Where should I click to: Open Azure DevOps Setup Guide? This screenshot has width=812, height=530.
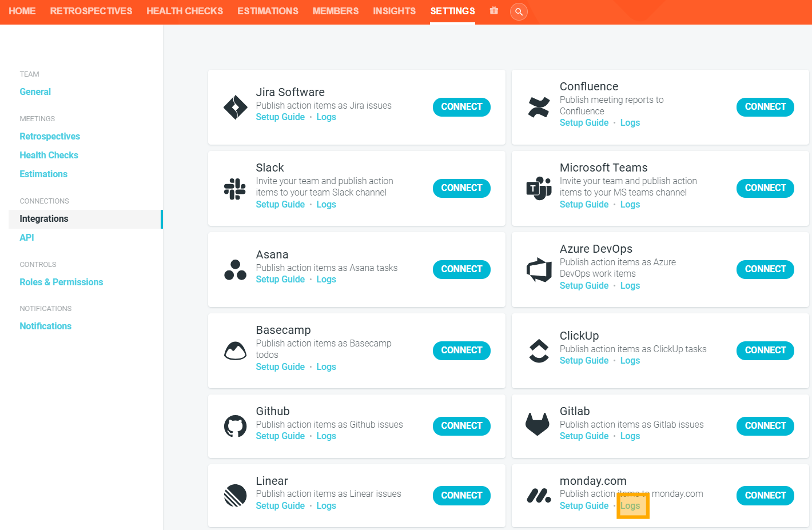(584, 286)
